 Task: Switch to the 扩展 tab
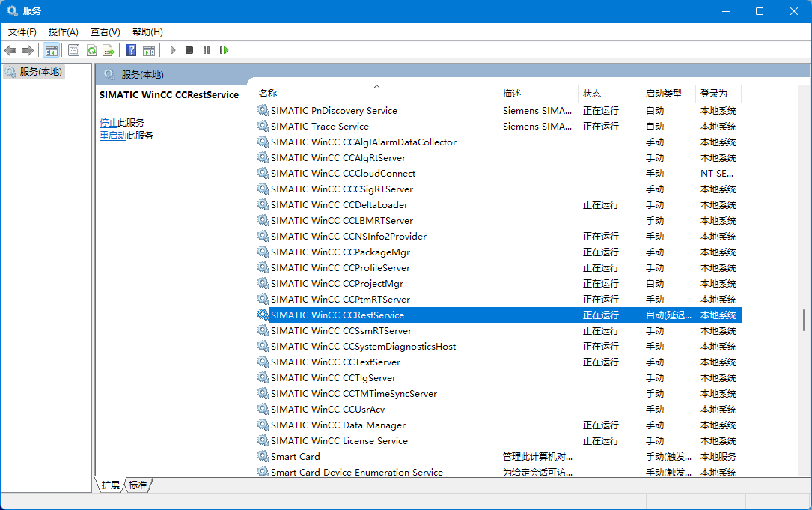(110, 485)
